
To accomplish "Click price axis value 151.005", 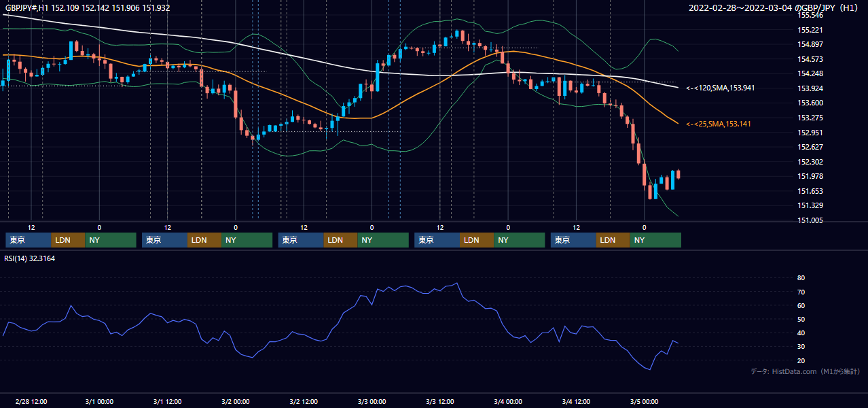I will click(810, 220).
